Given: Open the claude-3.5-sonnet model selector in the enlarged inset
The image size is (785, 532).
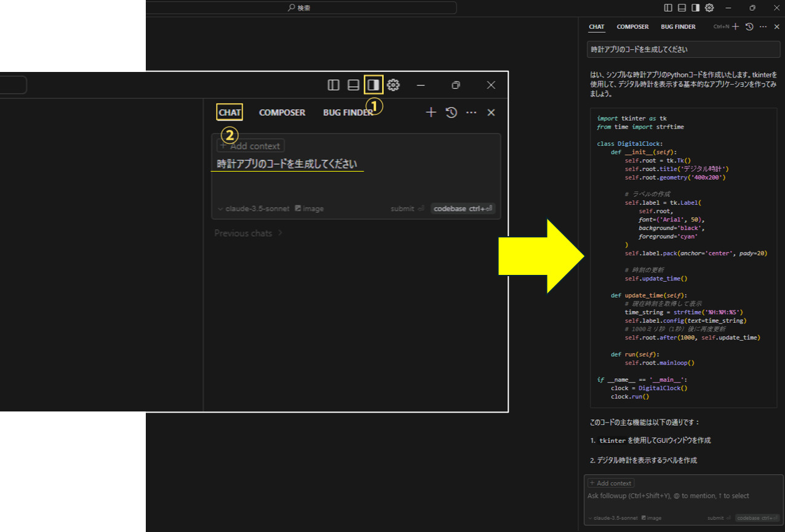Looking at the screenshot, I should (253, 208).
